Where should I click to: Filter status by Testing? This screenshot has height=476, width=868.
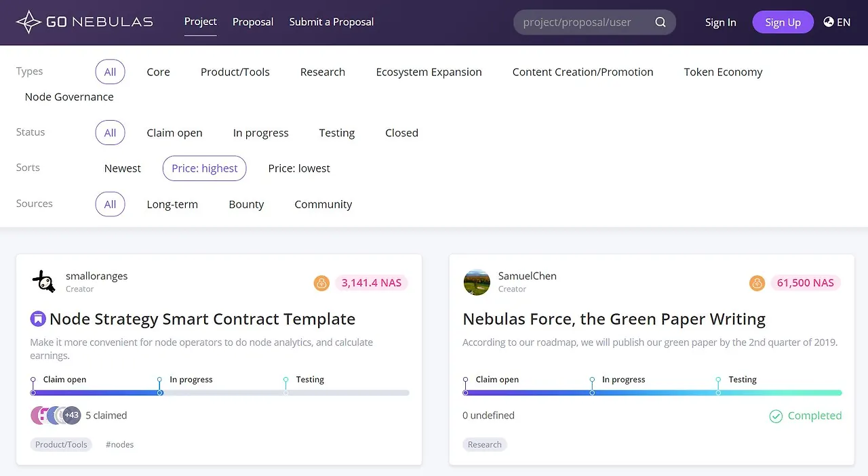pos(337,133)
